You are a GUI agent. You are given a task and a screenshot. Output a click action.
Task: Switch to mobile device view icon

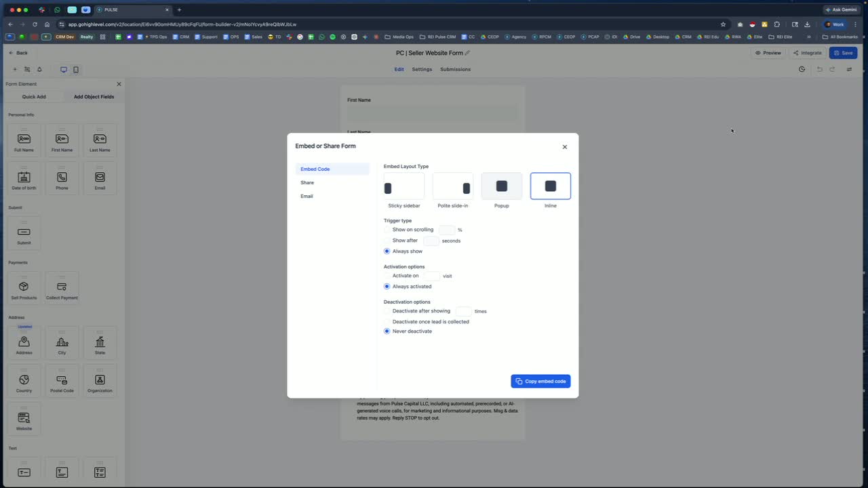pyautogui.click(x=76, y=70)
